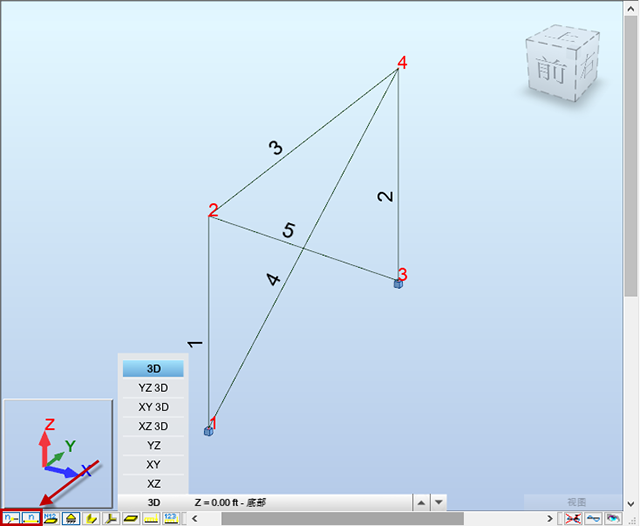
Task: Select the YZ 3D view option
Action: point(153,388)
